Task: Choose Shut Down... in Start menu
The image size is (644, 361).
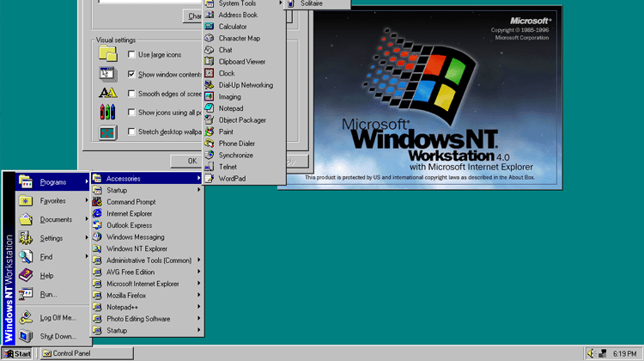Action: coord(52,336)
